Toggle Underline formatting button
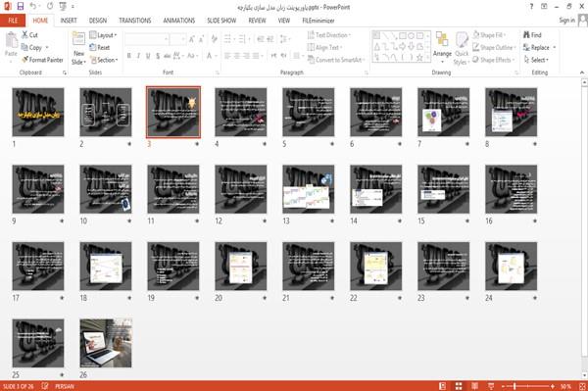The image size is (588, 391). [148, 56]
